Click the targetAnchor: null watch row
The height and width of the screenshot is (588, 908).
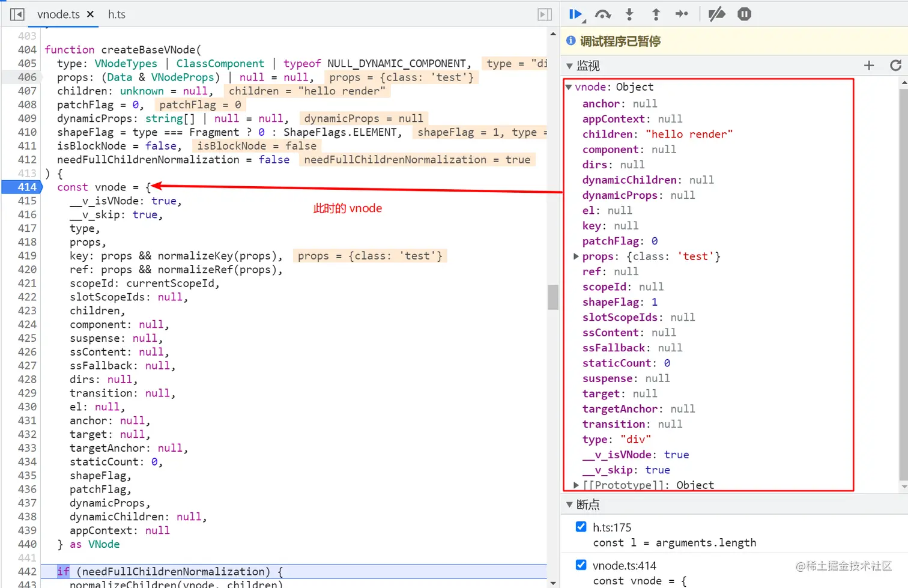tap(638, 409)
